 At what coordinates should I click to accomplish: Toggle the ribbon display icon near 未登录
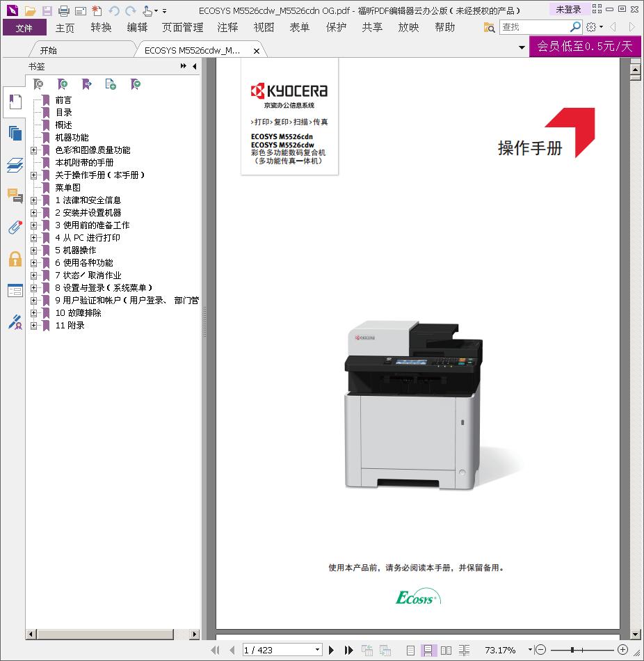597,9
